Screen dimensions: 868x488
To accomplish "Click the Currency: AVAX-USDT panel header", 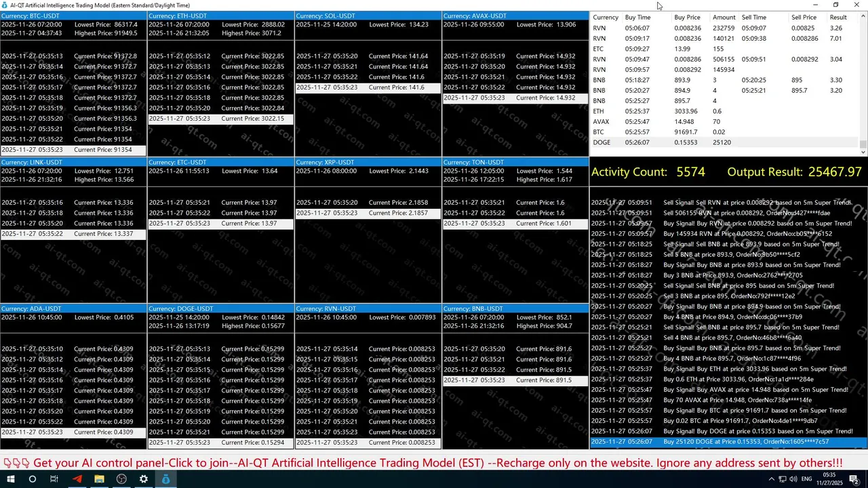I will click(515, 16).
